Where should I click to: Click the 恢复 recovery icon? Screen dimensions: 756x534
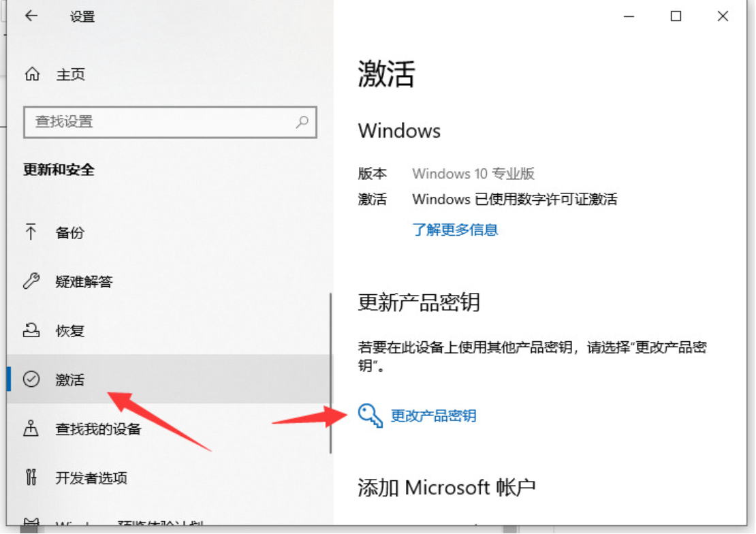(x=31, y=330)
